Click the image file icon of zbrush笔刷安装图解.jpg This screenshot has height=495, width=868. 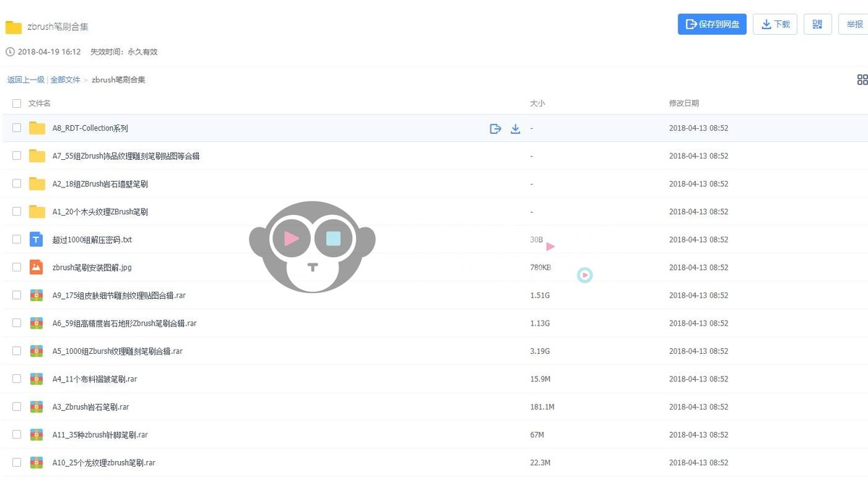[x=36, y=267]
